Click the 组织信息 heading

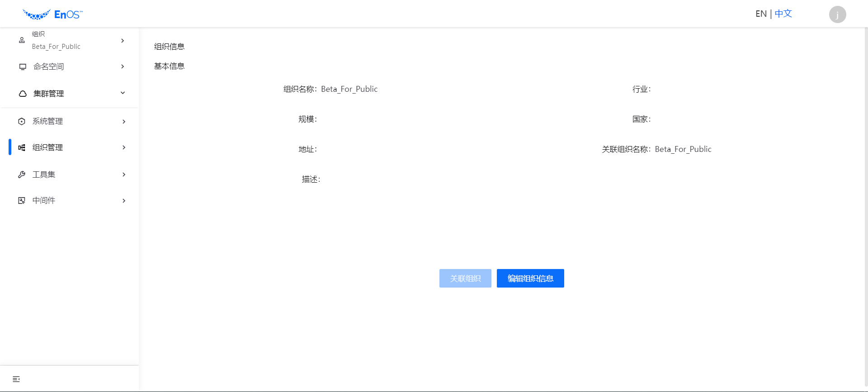point(170,47)
